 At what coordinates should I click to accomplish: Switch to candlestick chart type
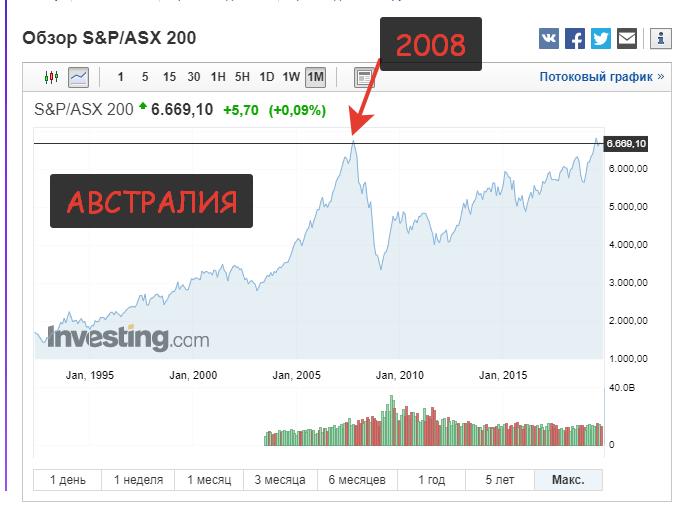[51, 77]
